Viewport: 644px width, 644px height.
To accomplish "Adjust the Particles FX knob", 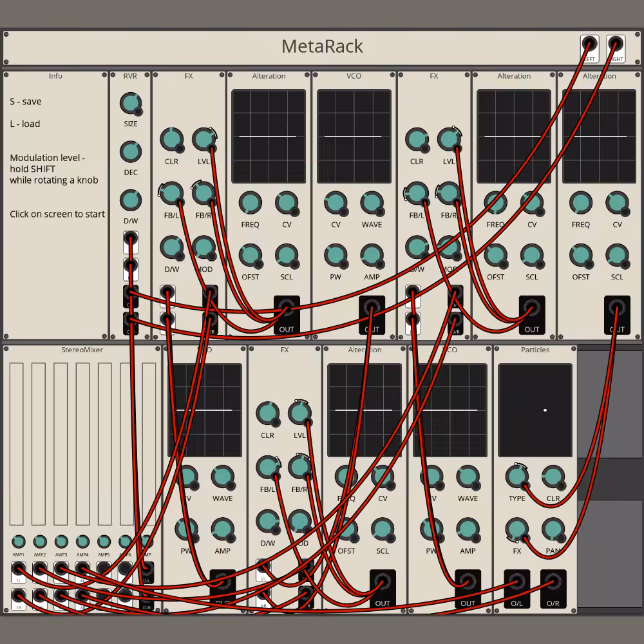I will 516,529.
